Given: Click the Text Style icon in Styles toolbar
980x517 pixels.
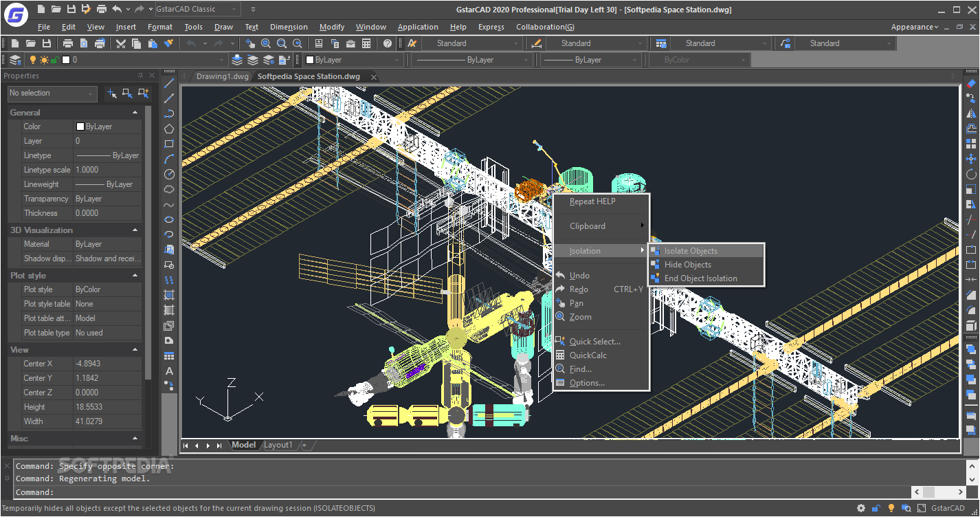Looking at the screenshot, I should coord(412,43).
